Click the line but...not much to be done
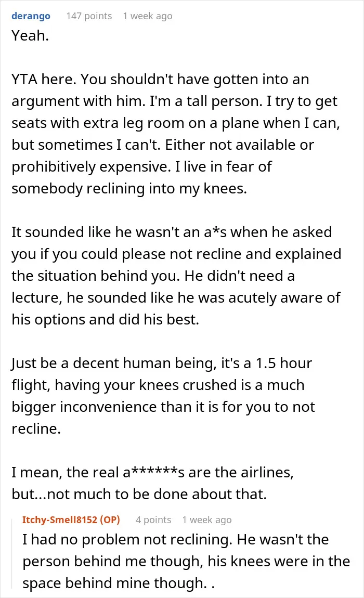Image resolution: width=364 pixels, height=598 pixels. 139,495
